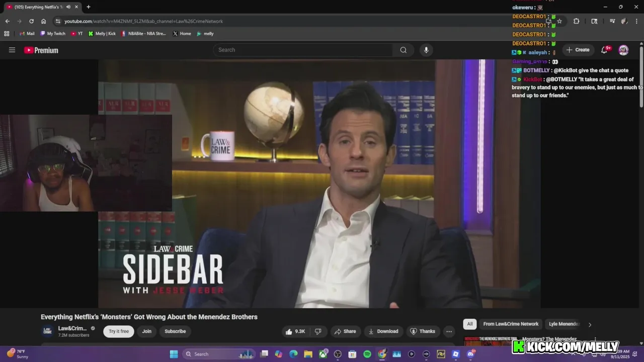
Task: Subscribe to the Law&Crime channel
Action: (175, 331)
